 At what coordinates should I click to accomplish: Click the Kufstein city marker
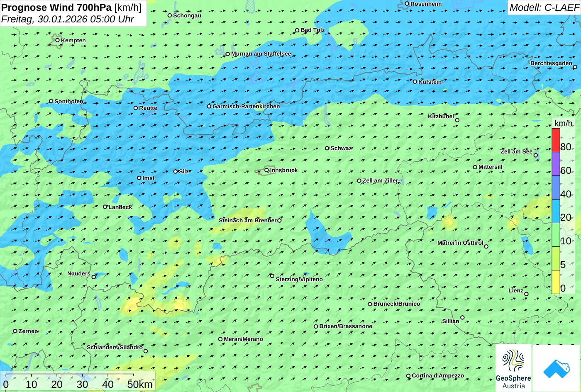point(415,82)
